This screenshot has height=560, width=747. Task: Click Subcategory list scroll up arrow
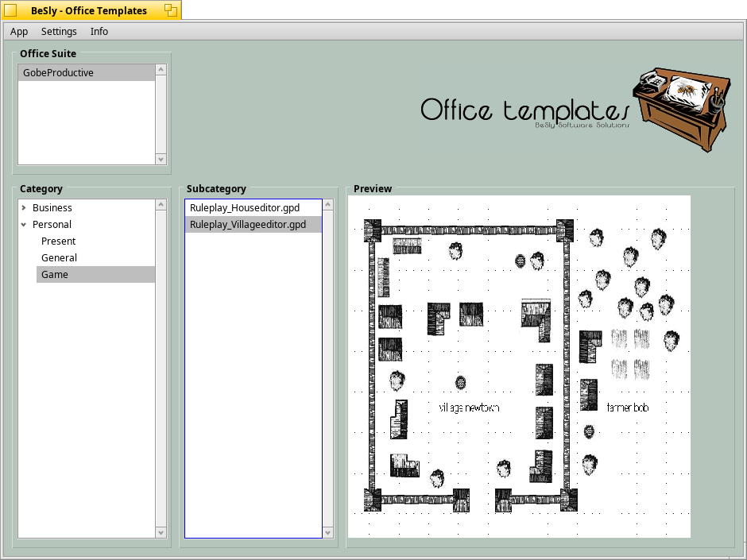(328, 205)
